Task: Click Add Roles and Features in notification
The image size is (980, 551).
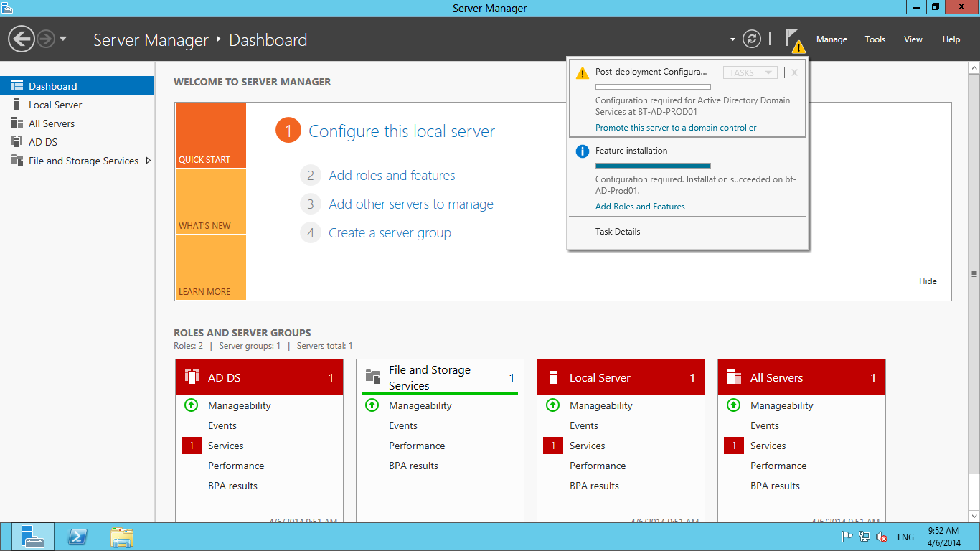Action: pyautogui.click(x=640, y=207)
